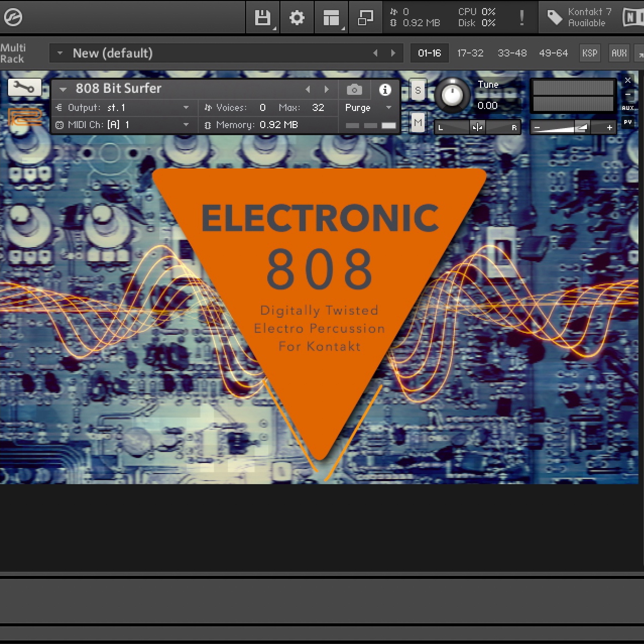Image resolution: width=644 pixels, height=644 pixels.
Task: Toggle the AUX sends panel in header
Action: pyautogui.click(x=619, y=53)
